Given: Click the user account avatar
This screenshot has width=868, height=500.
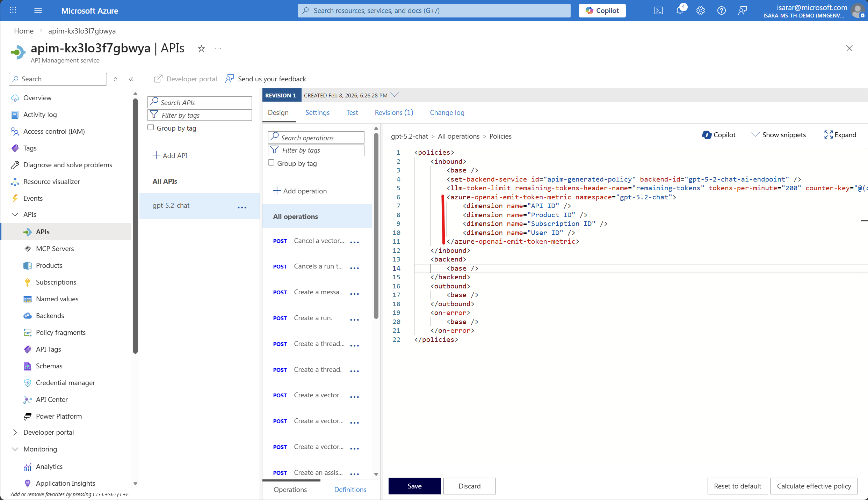Looking at the screenshot, I should click(858, 10).
